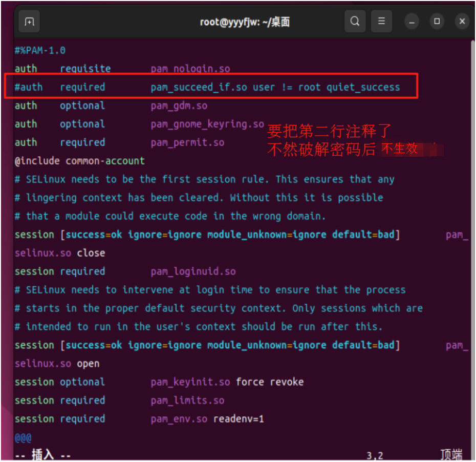The height and width of the screenshot is (462, 476).
Task: Click comment SELinux needs to intervene
Action: coord(210,290)
